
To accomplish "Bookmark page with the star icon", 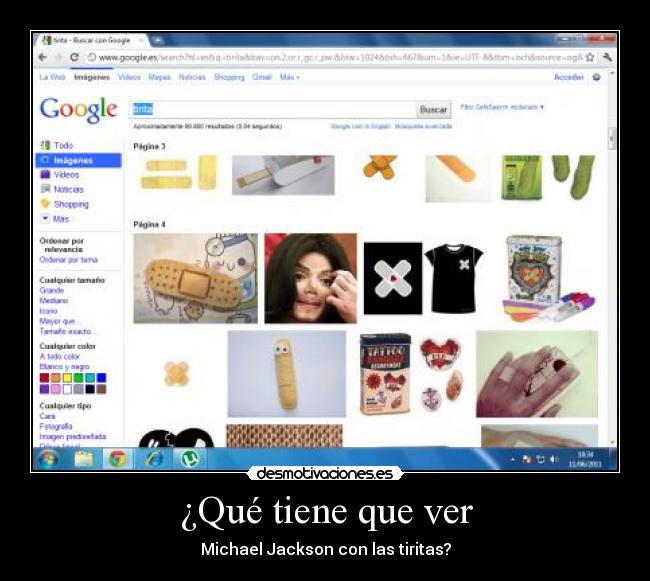I will [x=590, y=57].
